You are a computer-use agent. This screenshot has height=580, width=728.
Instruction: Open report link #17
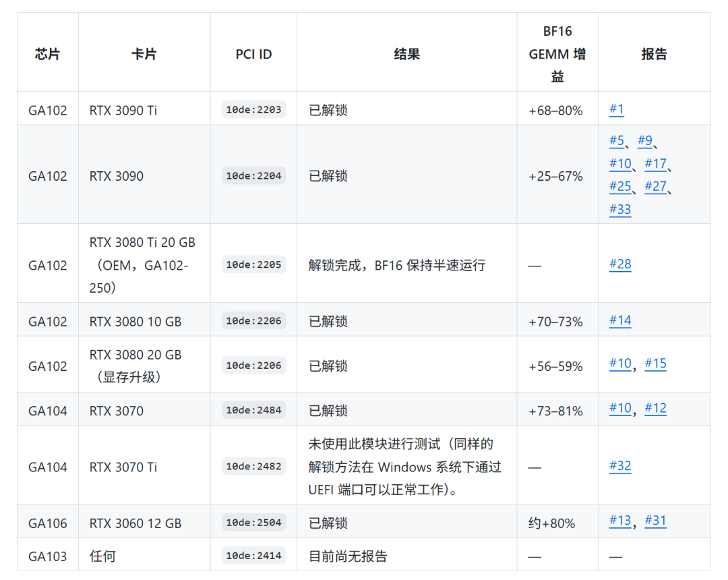[x=656, y=163]
